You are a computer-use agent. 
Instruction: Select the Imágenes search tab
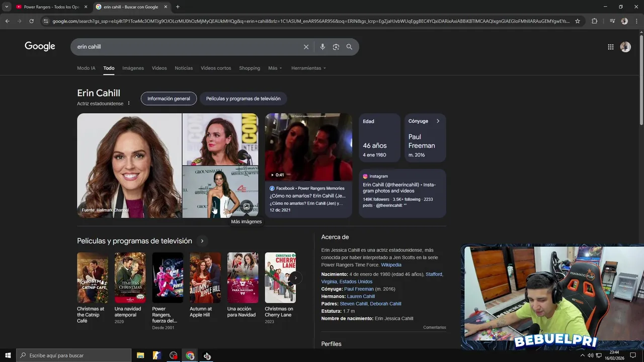(133, 68)
